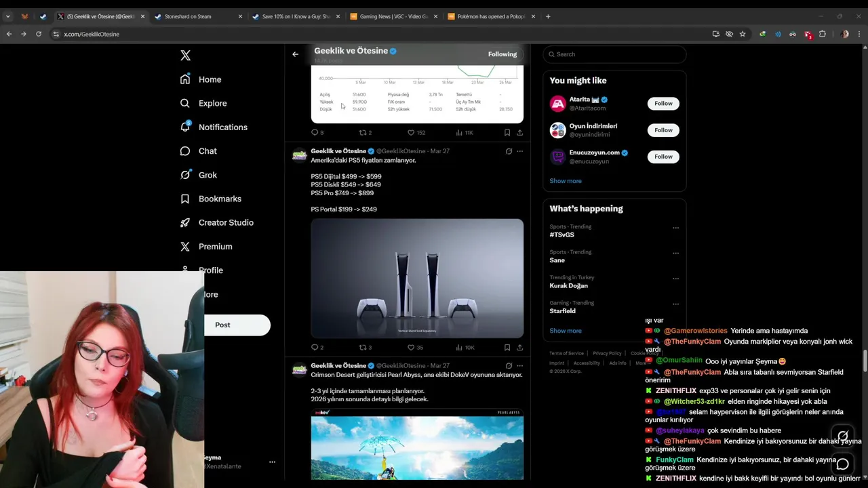Open the account menu dots beside Şeyma
The image size is (868, 488).
coord(272,462)
